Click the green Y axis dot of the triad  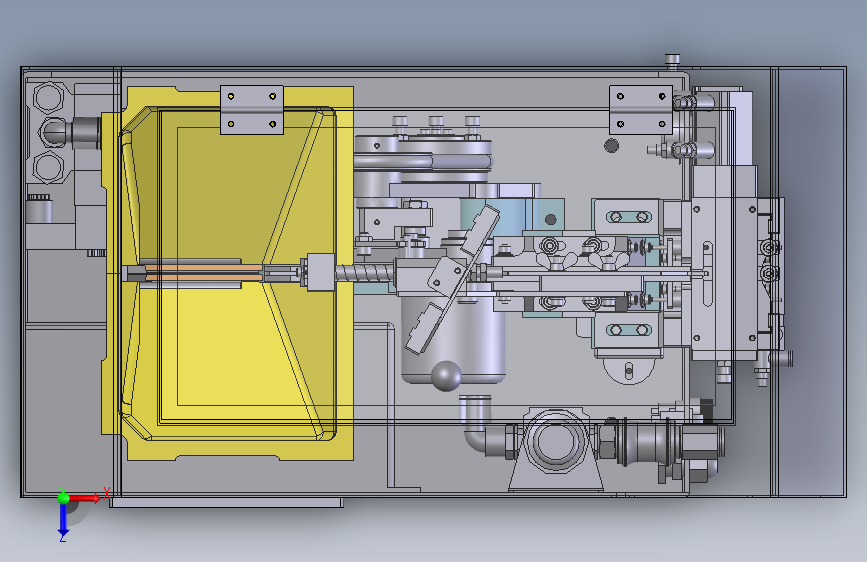(x=63, y=498)
